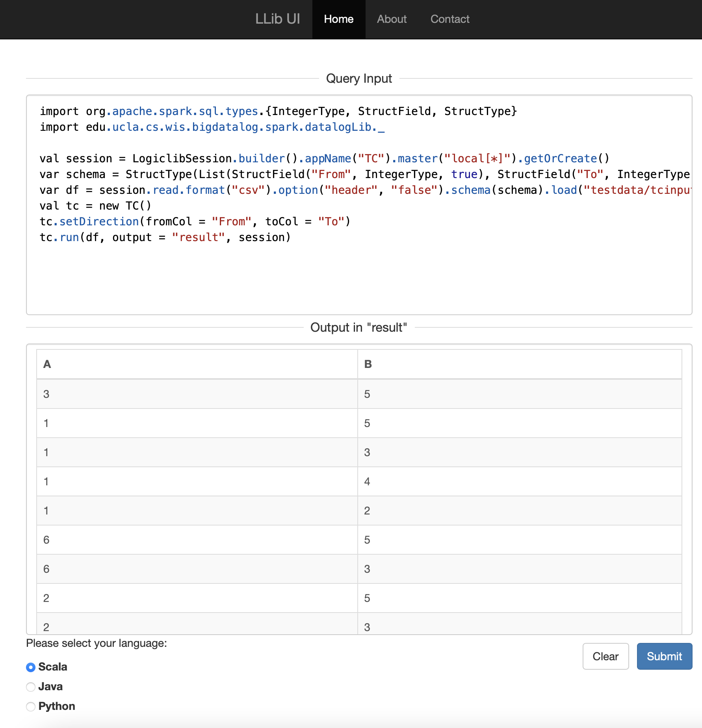Submit the query with Submit button

click(x=664, y=656)
